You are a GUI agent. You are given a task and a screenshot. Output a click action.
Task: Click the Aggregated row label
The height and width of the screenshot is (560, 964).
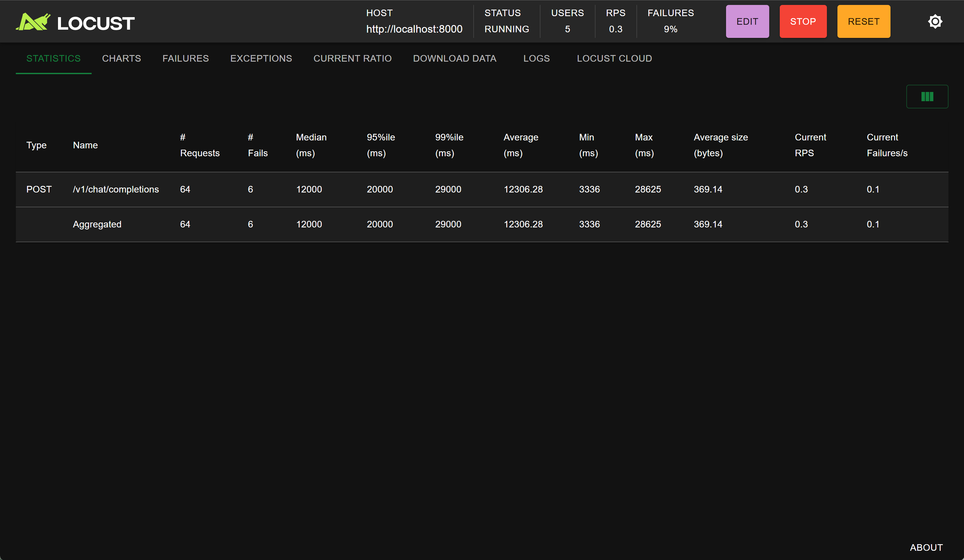pyautogui.click(x=97, y=224)
